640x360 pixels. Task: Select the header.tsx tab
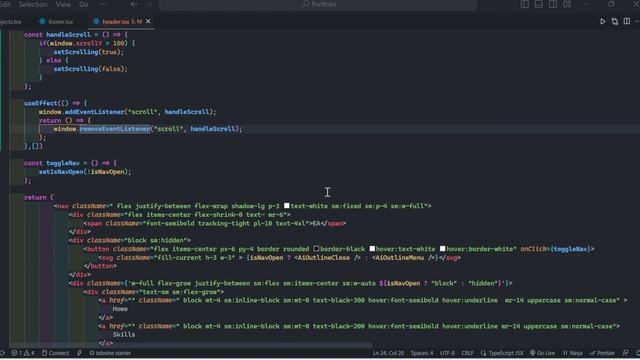point(117,22)
